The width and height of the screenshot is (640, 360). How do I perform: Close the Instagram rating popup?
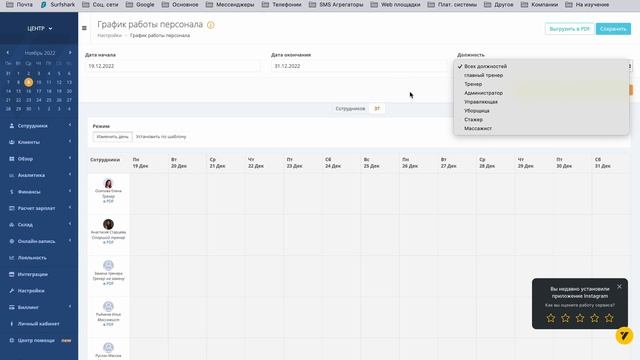pos(619,287)
